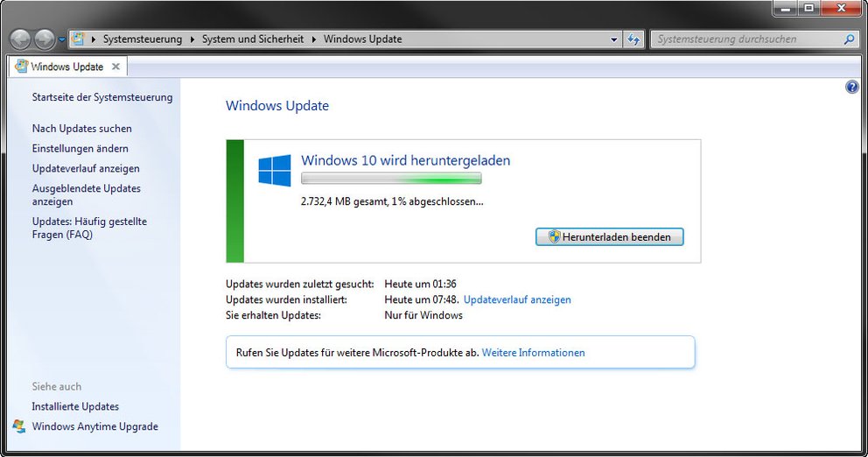Close the Windows Update window

(x=842, y=8)
